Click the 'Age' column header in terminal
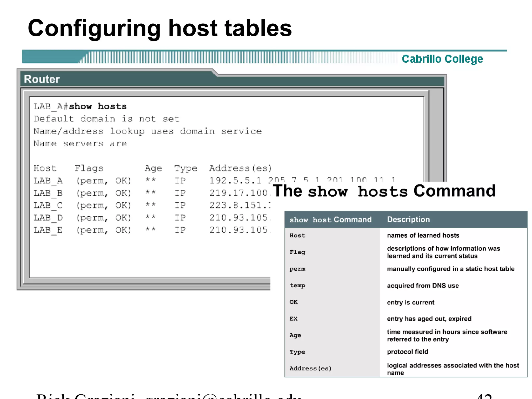This screenshot has height=399, width=532. pyautogui.click(x=153, y=168)
